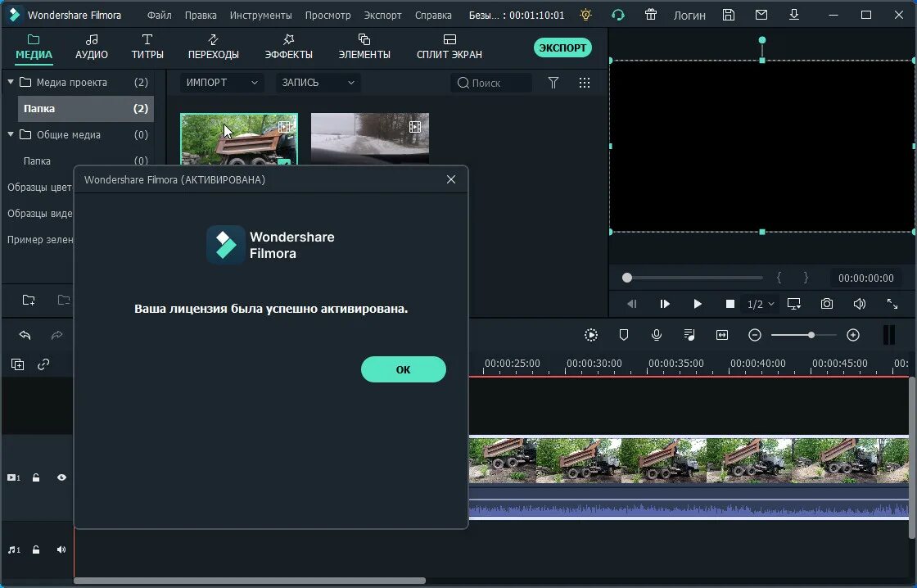Screen dimensions: 917x588
Task: Record voiceover with the microphone icon
Action: click(657, 335)
